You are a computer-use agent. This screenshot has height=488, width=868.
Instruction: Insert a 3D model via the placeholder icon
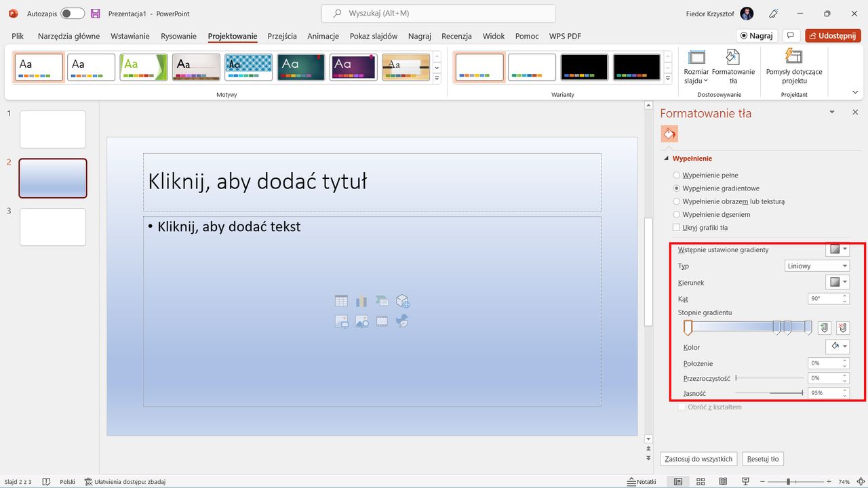pyautogui.click(x=402, y=300)
